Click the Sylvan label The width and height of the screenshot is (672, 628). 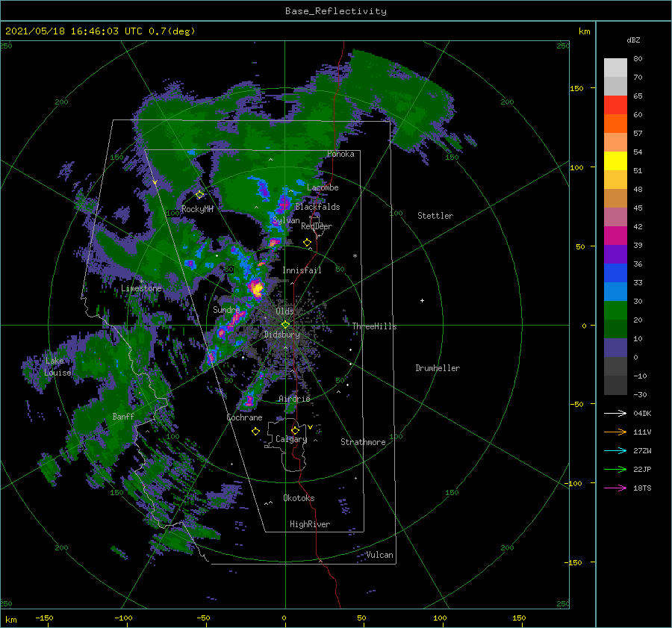(286, 220)
